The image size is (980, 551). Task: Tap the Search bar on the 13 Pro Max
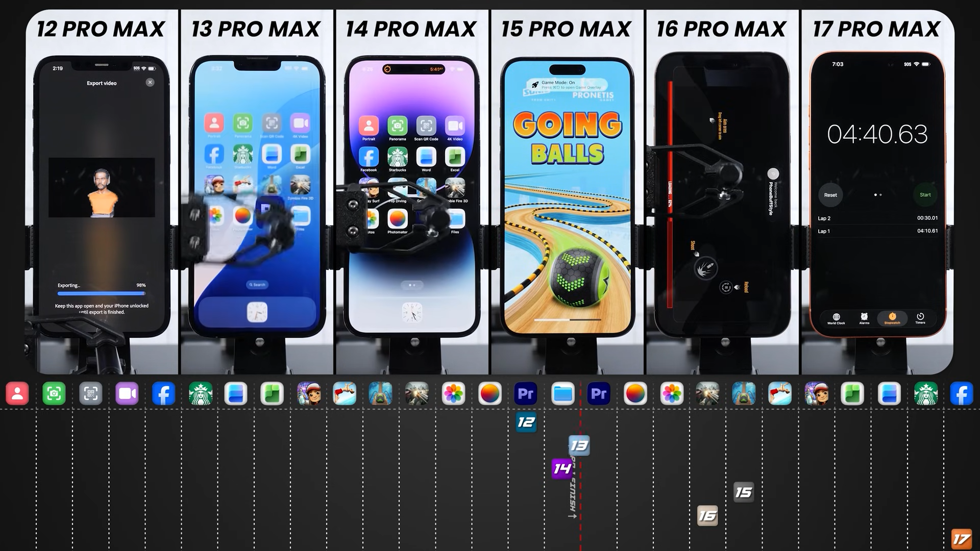(x=258, y=285)
